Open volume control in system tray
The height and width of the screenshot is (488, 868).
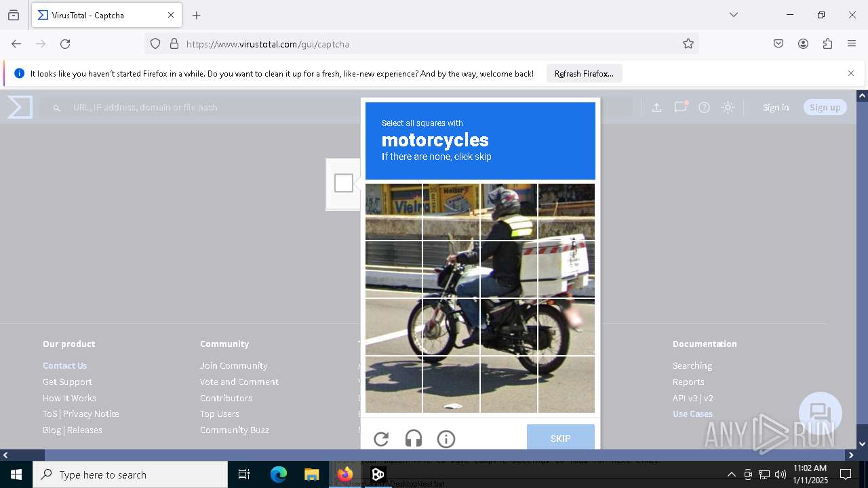click(x=781, y=474)
